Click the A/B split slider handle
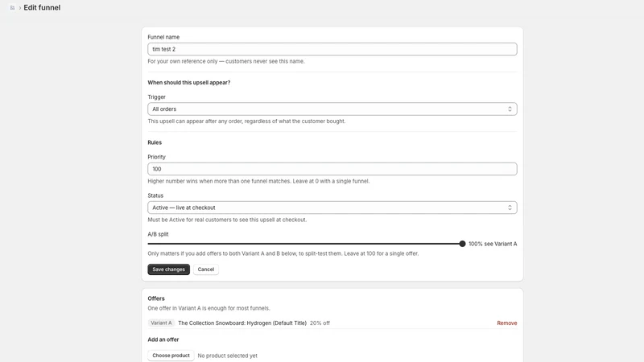Viewport: 644px width, 362px height. (x=462, y=244)
